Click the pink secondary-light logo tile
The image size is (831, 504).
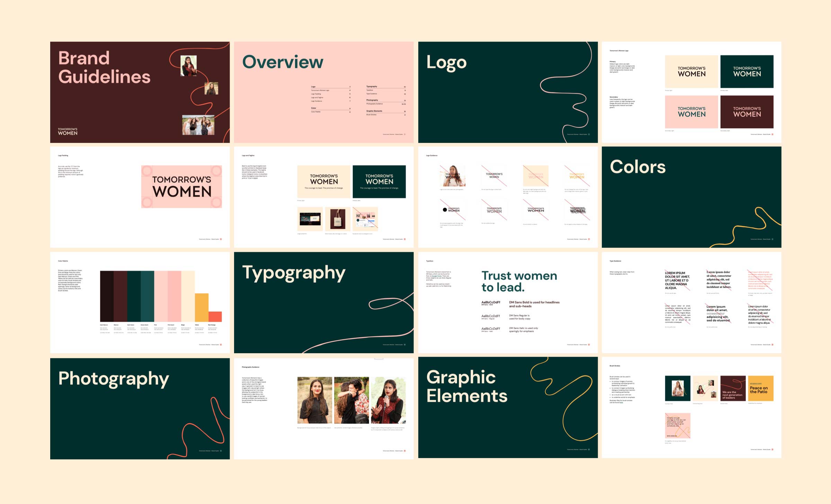click(691, 112)
